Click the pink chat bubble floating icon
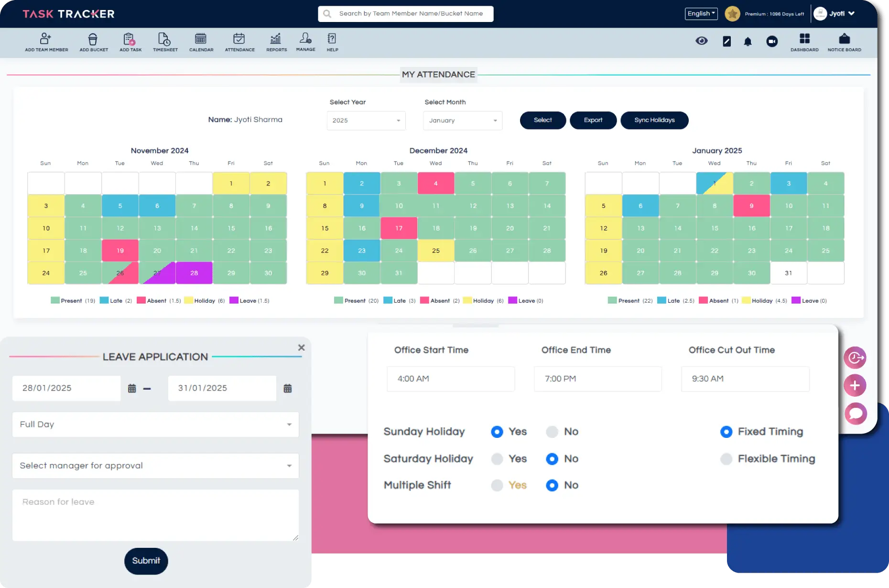889x588 pixels. click(855, 414)
